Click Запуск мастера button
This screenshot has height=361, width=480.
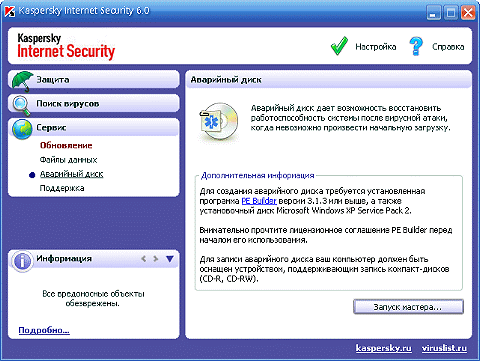(x=408, y=307)
